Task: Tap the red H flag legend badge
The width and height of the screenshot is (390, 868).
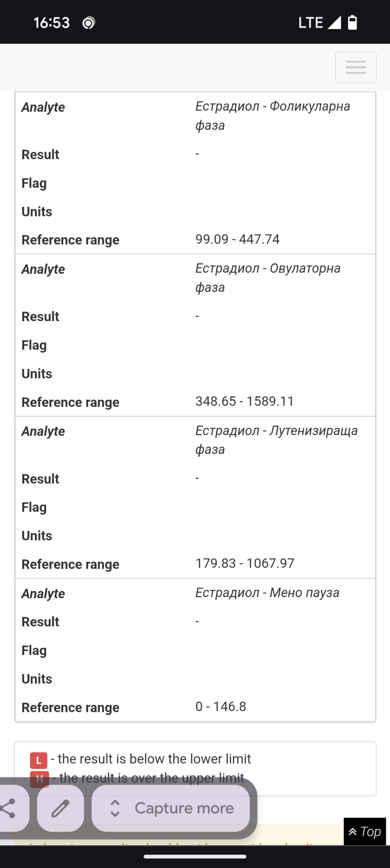Action: [x=39, y=779]
